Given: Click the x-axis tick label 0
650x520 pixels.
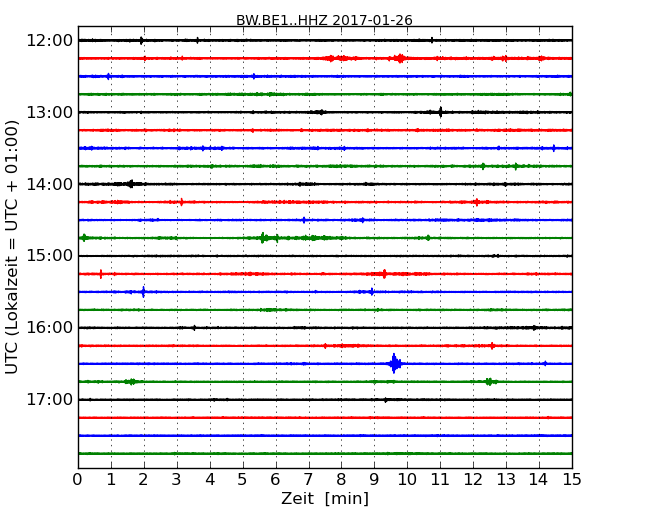Looking at the screenshot, I should click(78, 480).
